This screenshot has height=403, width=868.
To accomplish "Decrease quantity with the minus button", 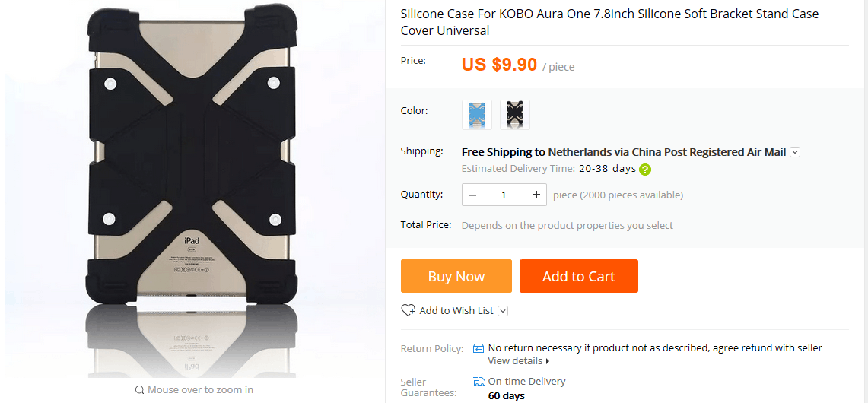I will (x=472, y=195).
